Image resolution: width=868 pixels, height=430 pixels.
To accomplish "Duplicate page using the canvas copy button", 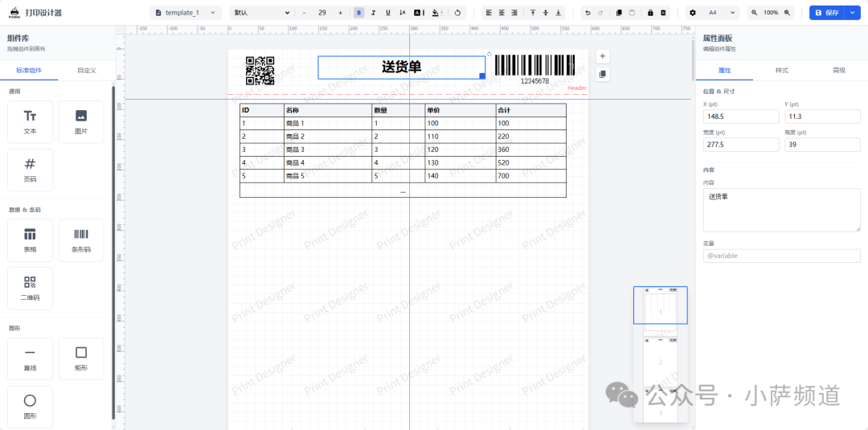I will (x=603, y=74).
